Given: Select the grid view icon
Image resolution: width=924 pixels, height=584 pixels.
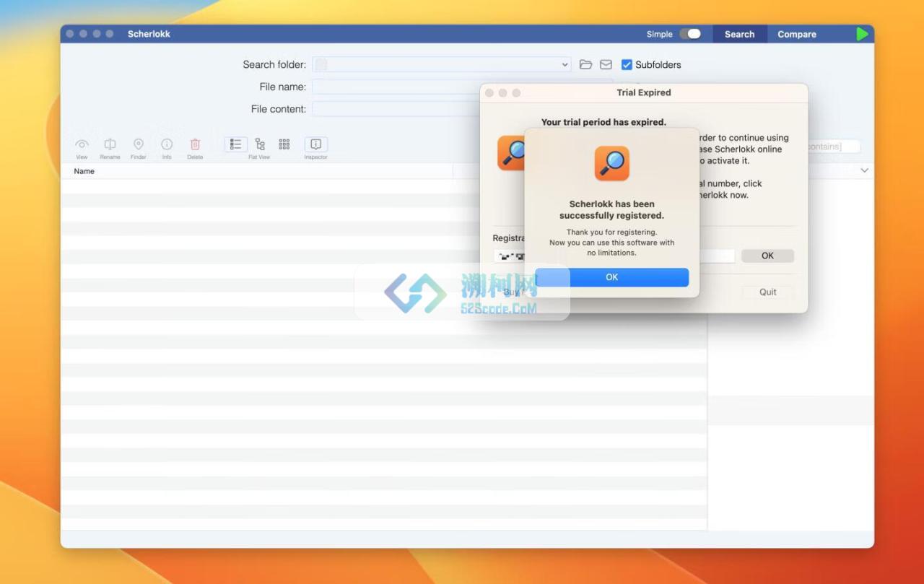Looking at the screenshot, I should pos(284,144).
